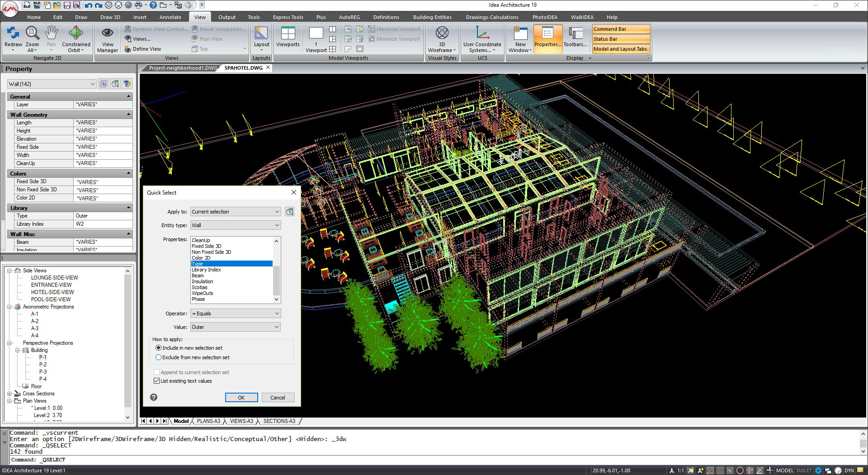Click the Save floppy disk icon
Screen dimensions: 868x475
pyautogui.click(x=67, y=5)
